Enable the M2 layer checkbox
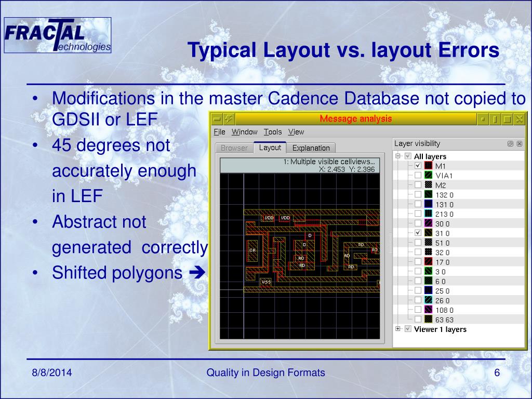Image resolution: width=532 pixels, height=399 pixels. [418, 185]
